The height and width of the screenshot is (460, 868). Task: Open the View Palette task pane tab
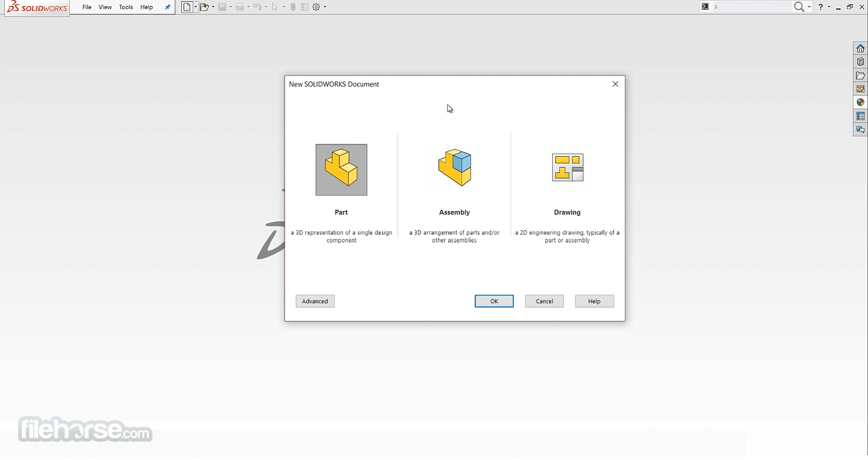pyautogui.click(x=860, y=89)
